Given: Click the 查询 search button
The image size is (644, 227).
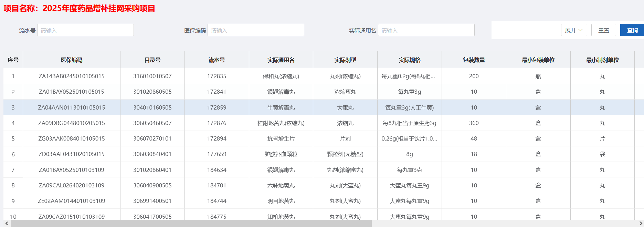Looking at the screenshot, I should tap(632, 30).
